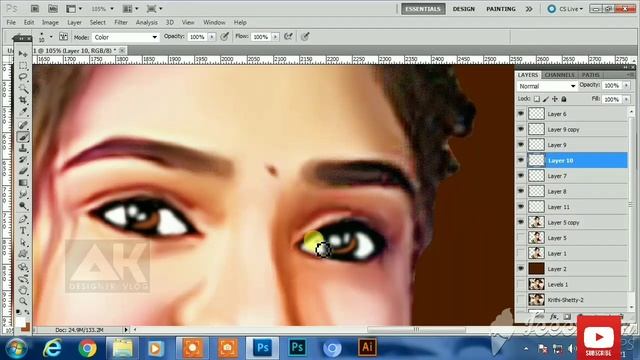Open the Window menu
Screen dimensions: 640x360
click(x=214, y=22)
